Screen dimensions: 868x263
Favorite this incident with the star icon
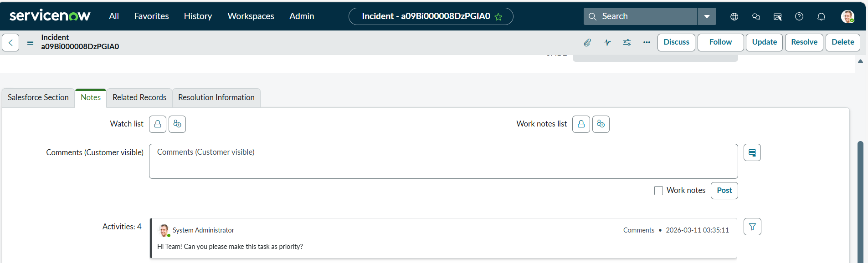point(498,17)
